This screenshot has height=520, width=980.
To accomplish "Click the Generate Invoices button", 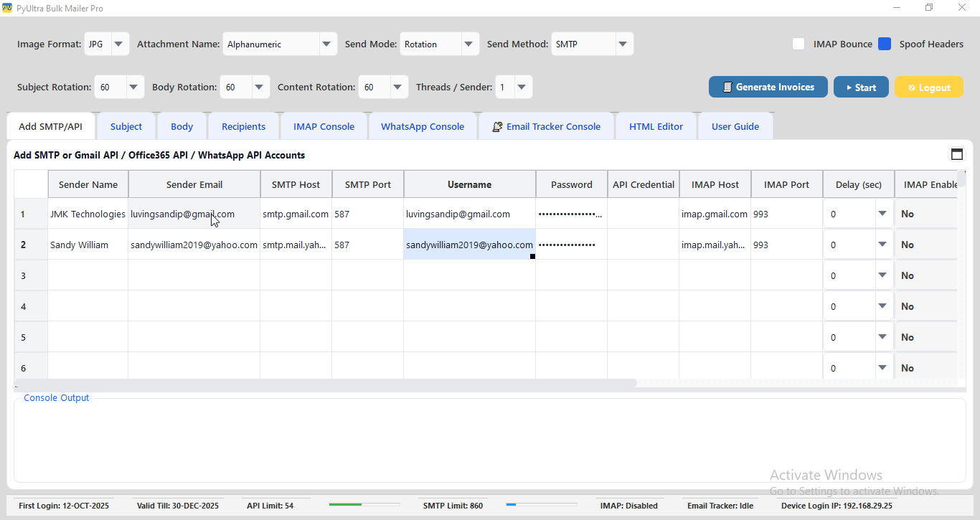I will pyautogui.click(x=768, y=87).
